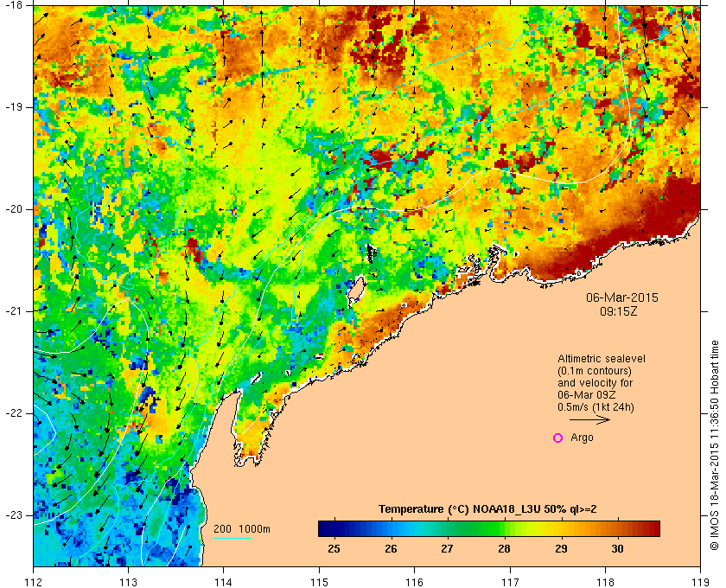This screenshot has width=726, height=588.
Task: Click longitude axis label 117
Action: [x=510, y=581]
